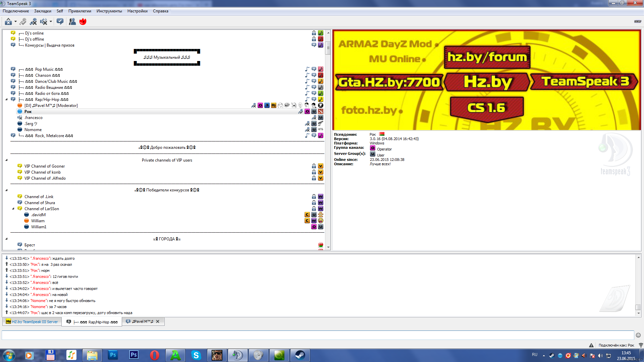
Task: Collapse Private channels of VIP users section
Action: coord(6,160)
